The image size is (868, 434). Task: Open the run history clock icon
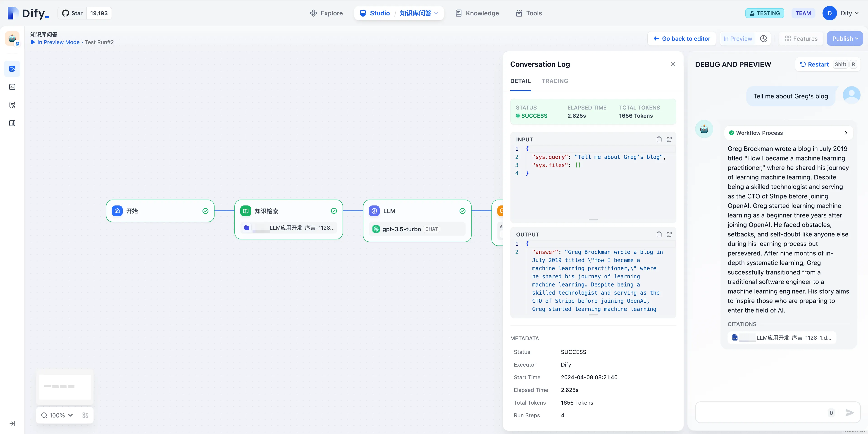[763, 39]
